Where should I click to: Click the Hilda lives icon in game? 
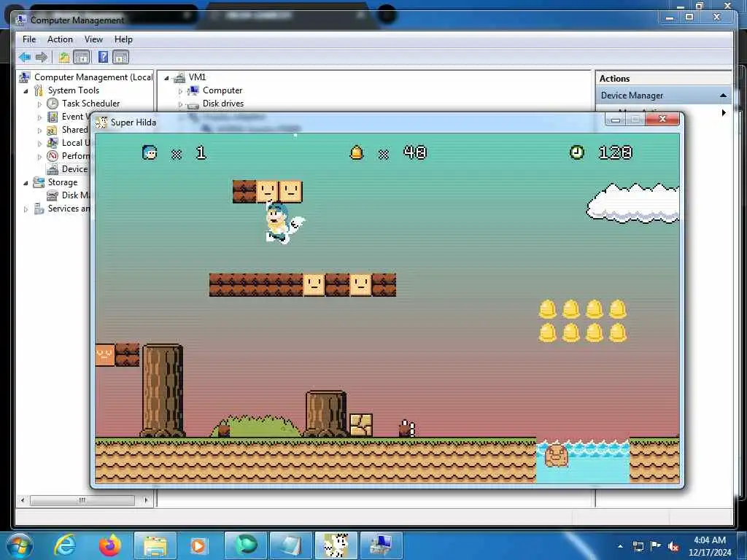tap(150, 152)
